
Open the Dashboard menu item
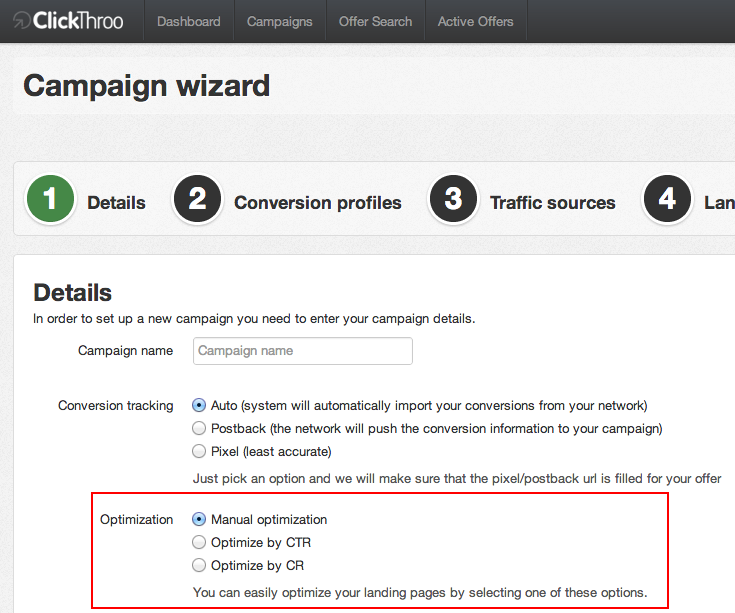[x=190, y=21]
